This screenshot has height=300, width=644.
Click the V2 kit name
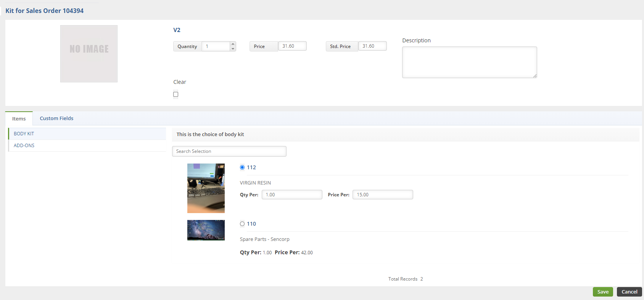pyautogui.click(x=177, y=30)
